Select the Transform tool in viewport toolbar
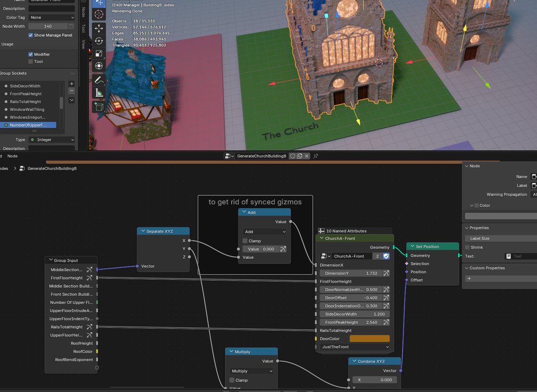 pos(99,66)
